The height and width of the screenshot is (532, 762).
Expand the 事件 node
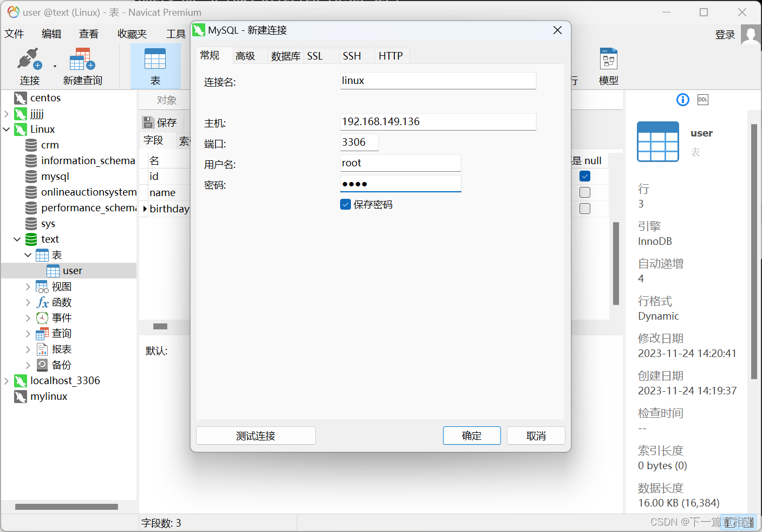[x=28, y=318]
